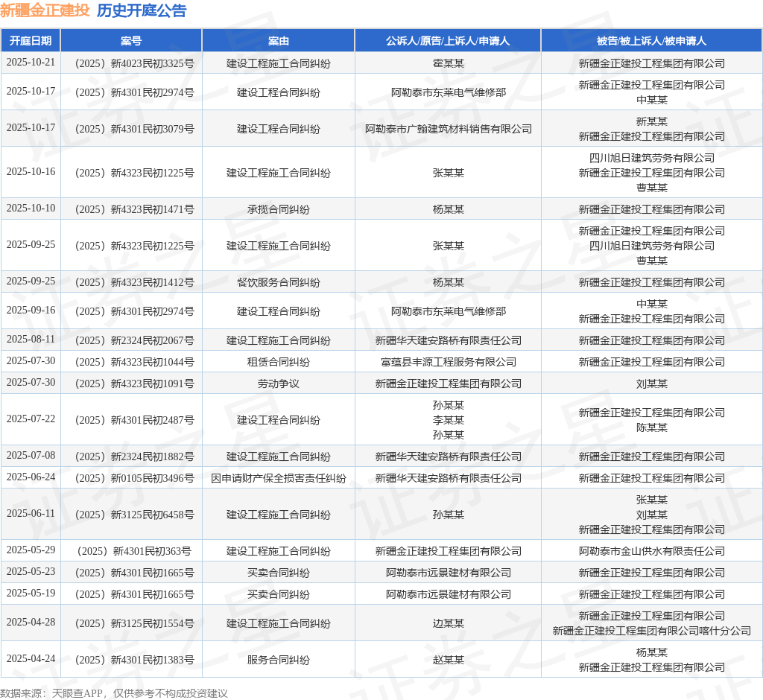Screen dimensions: 763x700
Task: Select date cell 2025-08-11
Action: point(31,340)
